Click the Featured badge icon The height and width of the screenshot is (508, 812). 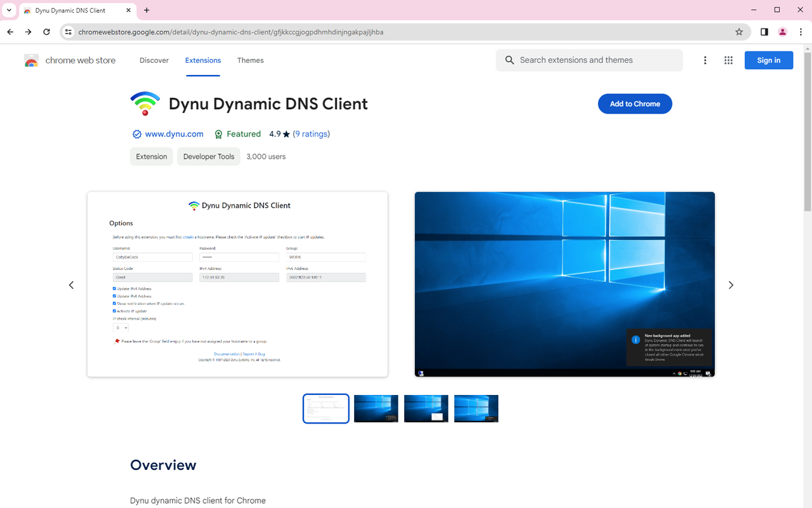point(218,134)
